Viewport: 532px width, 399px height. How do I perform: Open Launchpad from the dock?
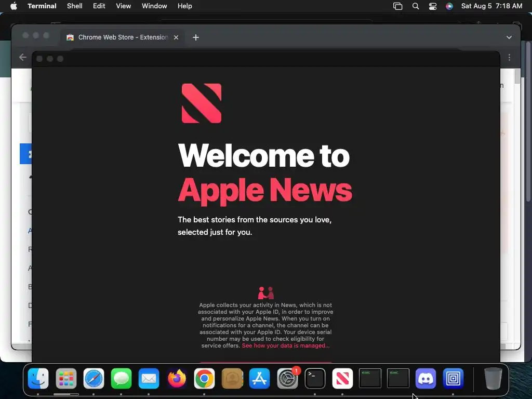[x=66, y=378]
